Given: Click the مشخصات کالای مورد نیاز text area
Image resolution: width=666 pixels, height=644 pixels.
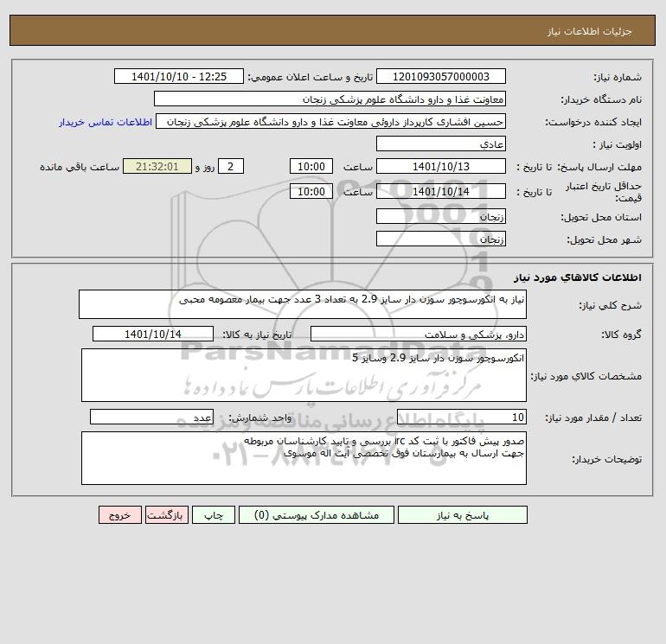Looking at the screenshot, I should click(x=304, y=375).
